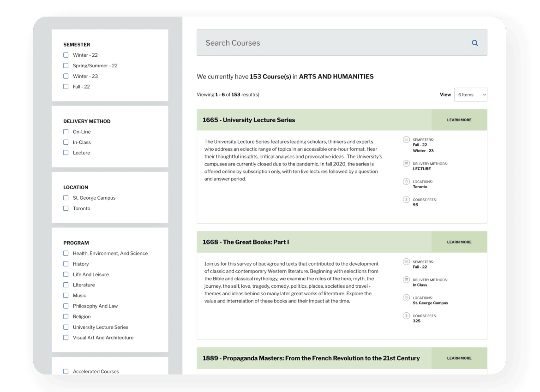The image size is (540, 392).
Task: Click the search magnifying glass icon
Action: point(474,42)
